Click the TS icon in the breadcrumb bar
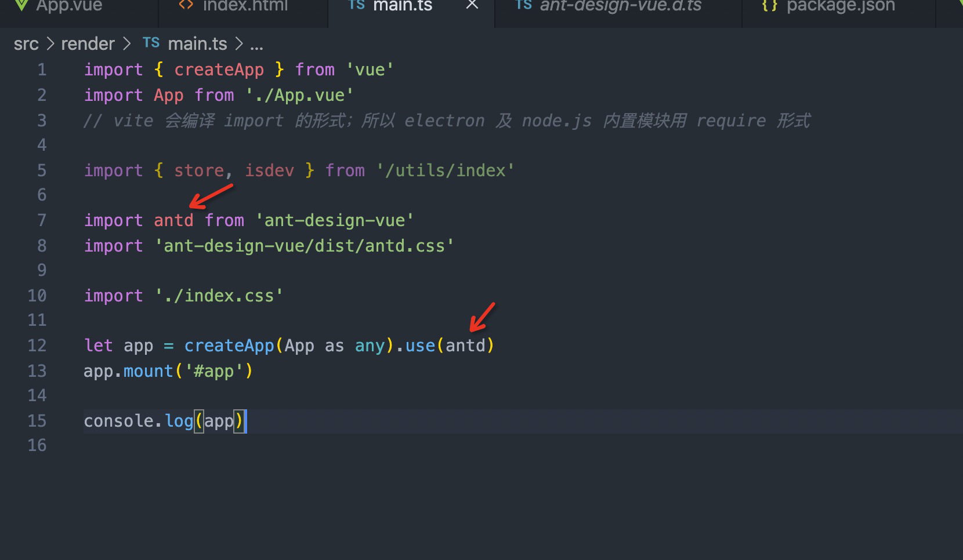 pyautogui.click(x=150, y=43)
